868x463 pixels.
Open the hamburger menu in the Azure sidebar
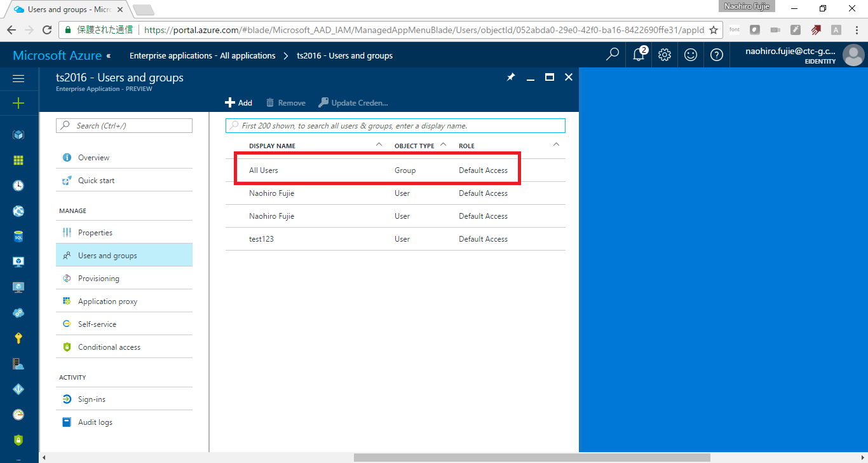(18, 78)
